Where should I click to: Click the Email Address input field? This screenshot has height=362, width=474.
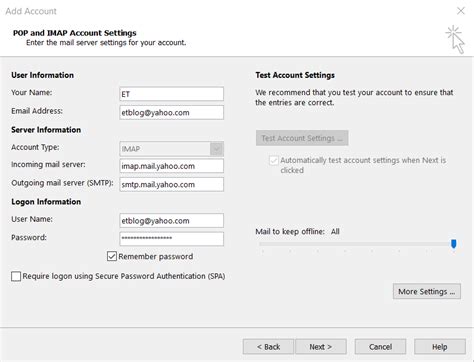(x=172, y=113)
